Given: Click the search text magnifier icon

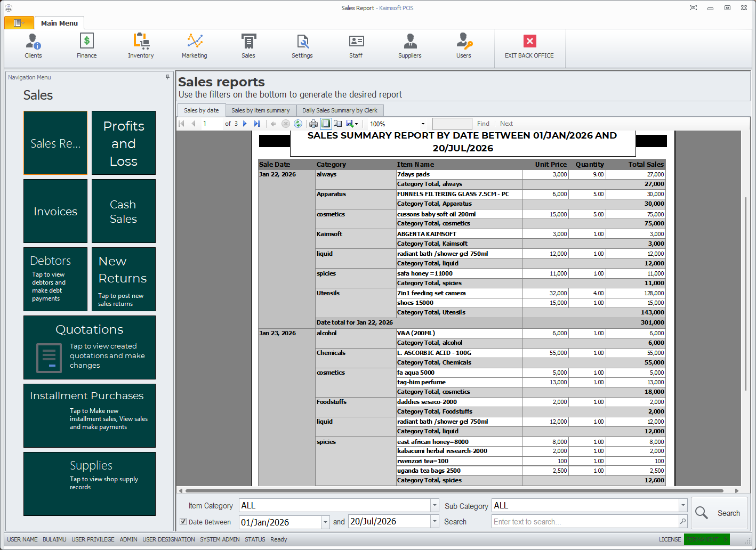Looking at the screenshot, I should pyautogui.click(x=683, y=521).
